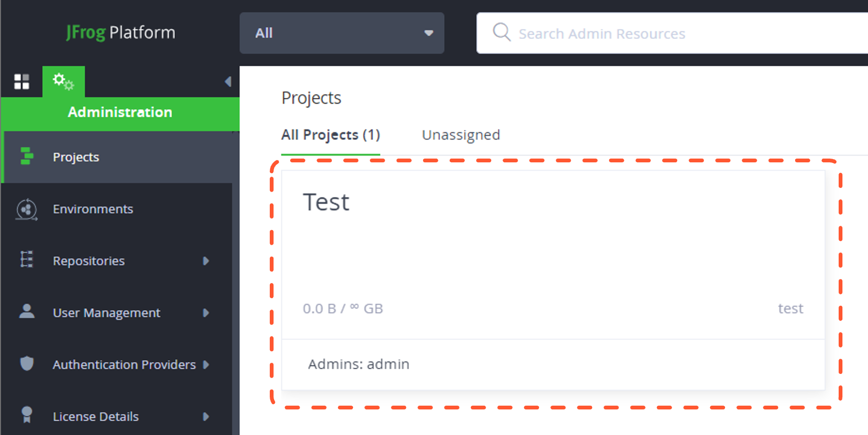Screen dimensions: 868x435
Task: Open User Management in the sidebar
Action: pyautogui.click(x=117, y=313)
